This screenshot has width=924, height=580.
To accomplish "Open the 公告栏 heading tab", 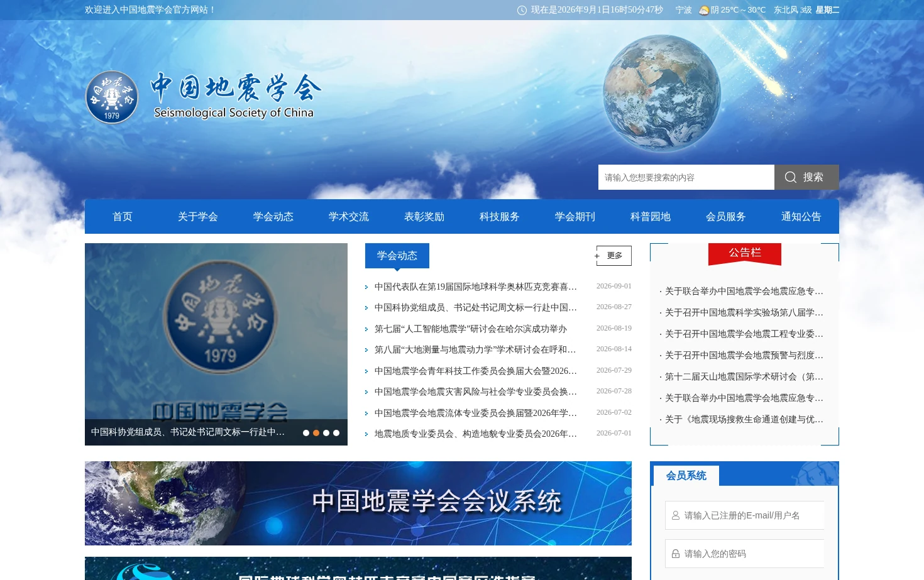I will click(745, 253).
